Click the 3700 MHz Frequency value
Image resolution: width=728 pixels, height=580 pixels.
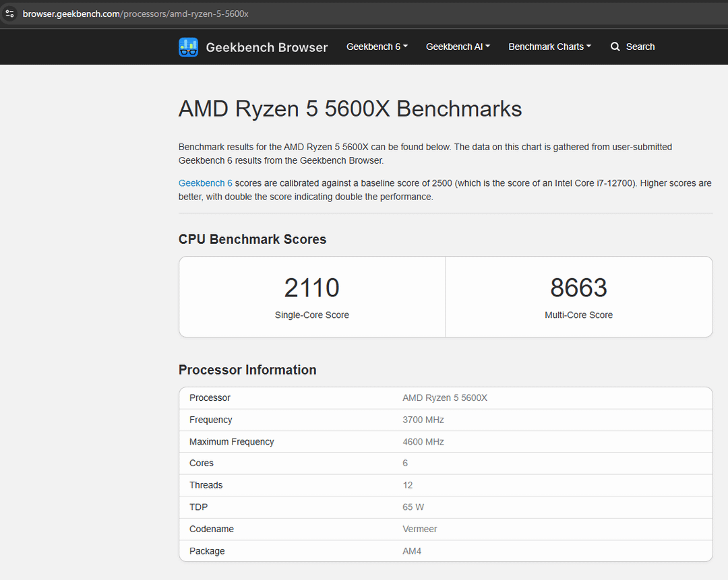423,420
